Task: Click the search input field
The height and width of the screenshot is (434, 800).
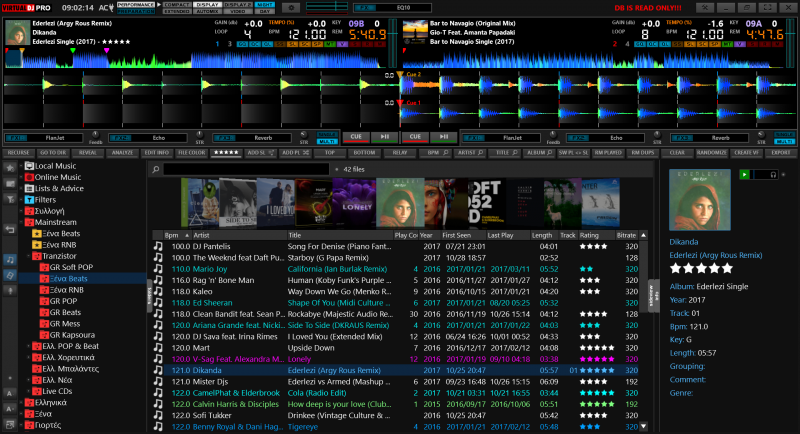Action: click(246, 169)
